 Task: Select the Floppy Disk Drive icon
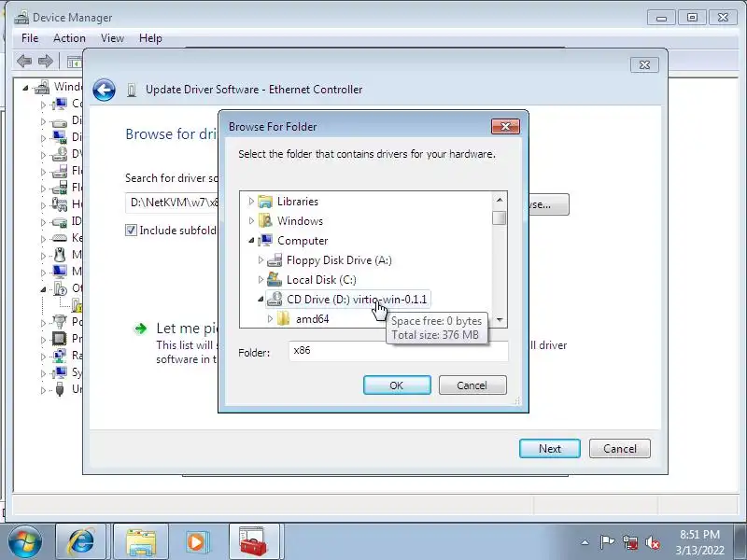click(x=275, y=260)
